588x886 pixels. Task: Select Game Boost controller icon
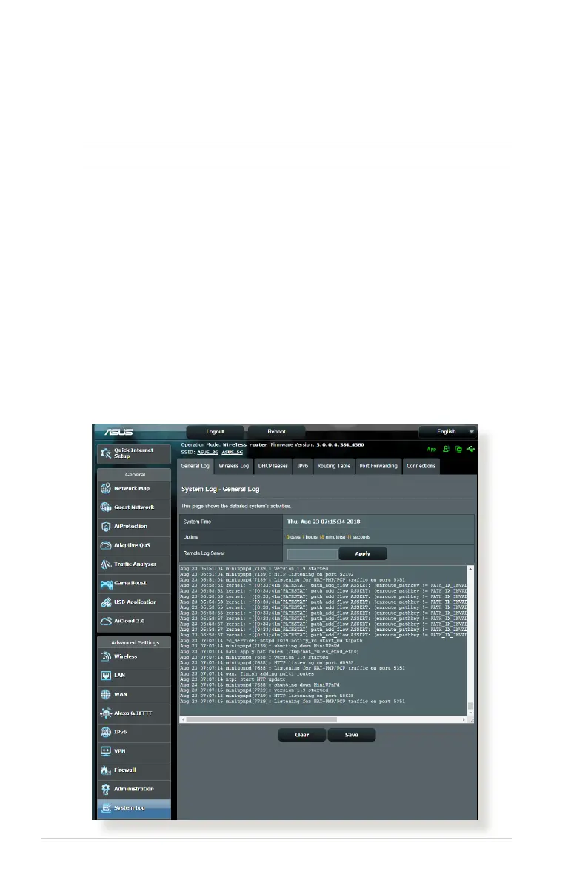click(106, 584)
